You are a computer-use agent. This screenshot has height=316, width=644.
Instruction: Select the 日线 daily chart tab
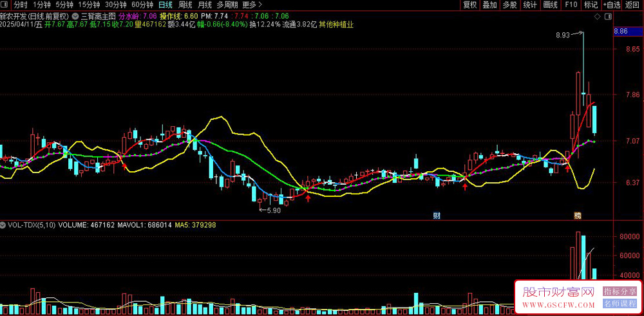tap(166, 5)
